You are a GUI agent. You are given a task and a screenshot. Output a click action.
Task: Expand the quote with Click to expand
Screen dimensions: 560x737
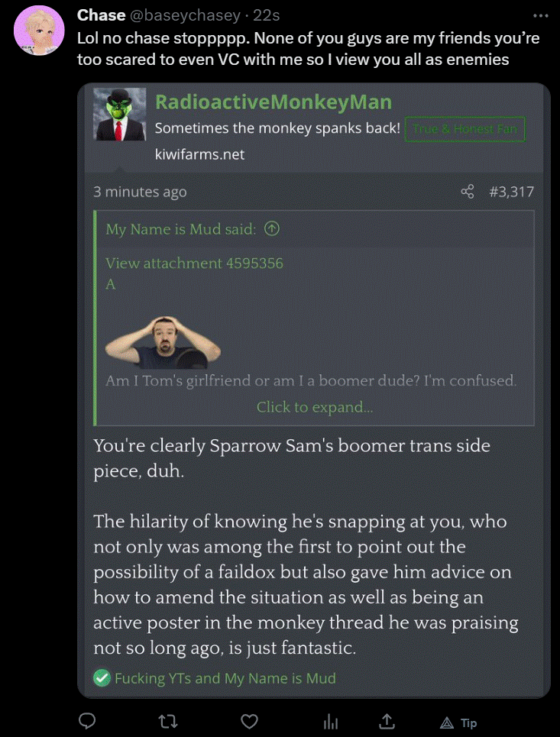(315, 407)
